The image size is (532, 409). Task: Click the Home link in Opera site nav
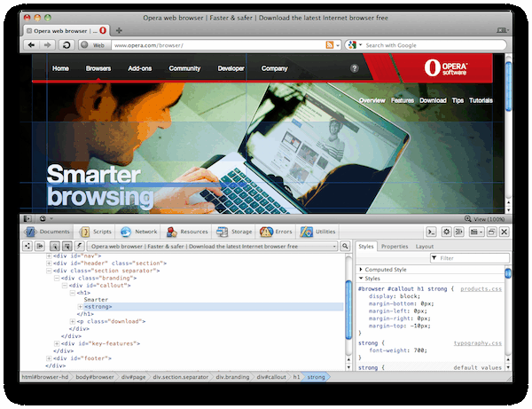point(60,68)
